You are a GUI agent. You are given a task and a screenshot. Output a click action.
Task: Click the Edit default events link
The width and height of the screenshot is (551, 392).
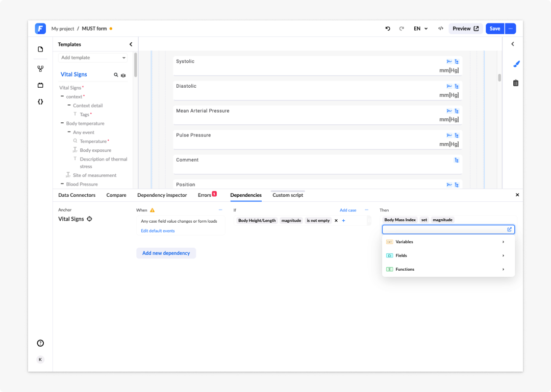[158, 231]
